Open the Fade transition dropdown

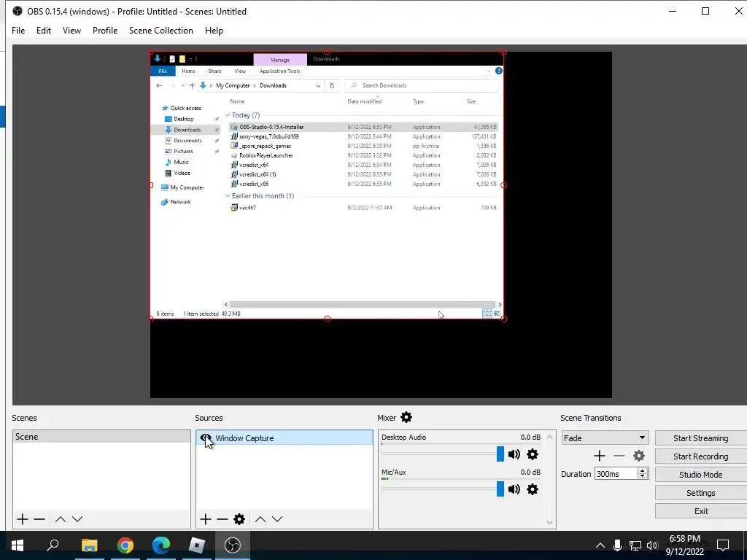[605, 437]
